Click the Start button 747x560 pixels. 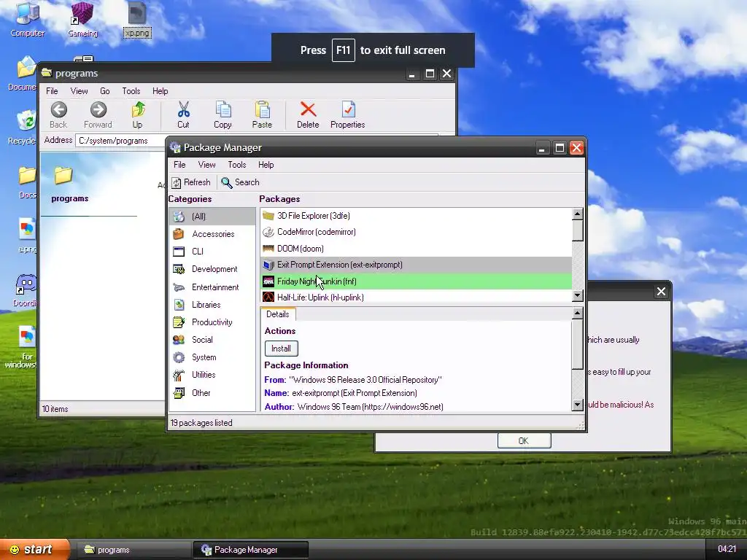tap(34, 550)
